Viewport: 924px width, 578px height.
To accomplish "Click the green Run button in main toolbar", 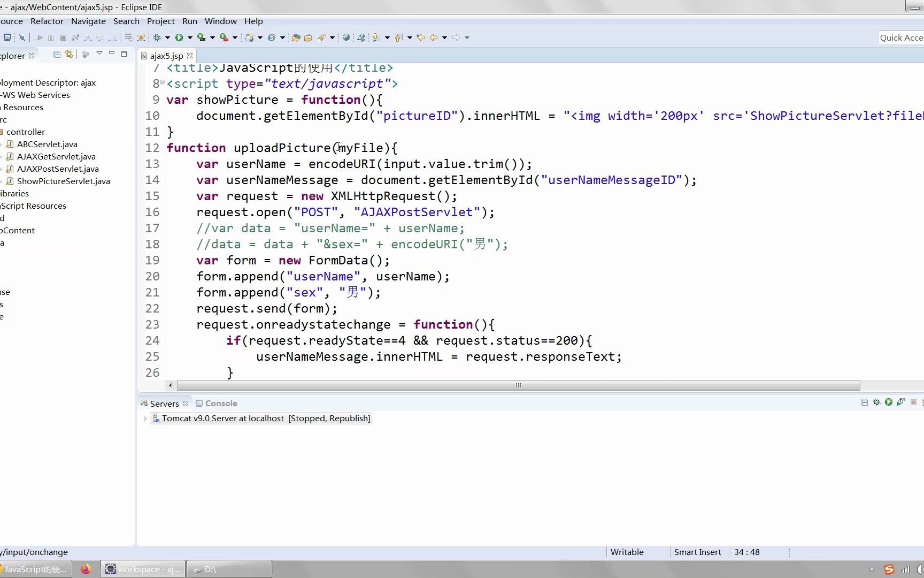I will 179,37.
